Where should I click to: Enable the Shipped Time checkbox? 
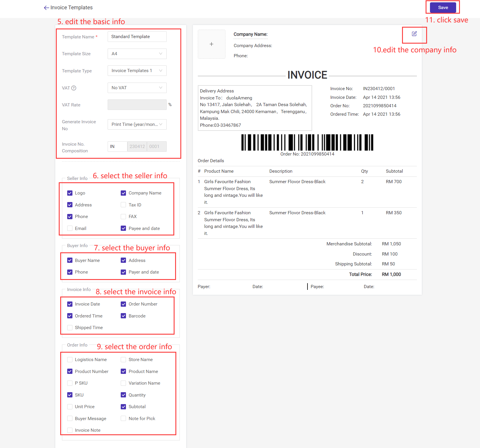(x=70, y=327)
